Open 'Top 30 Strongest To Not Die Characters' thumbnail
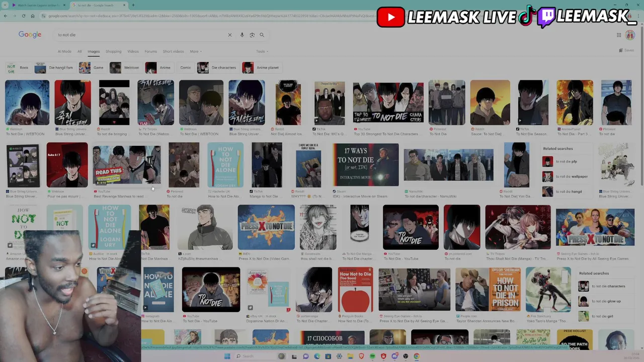The width and height of the screenshot is (644, 362). pos(388,103)
